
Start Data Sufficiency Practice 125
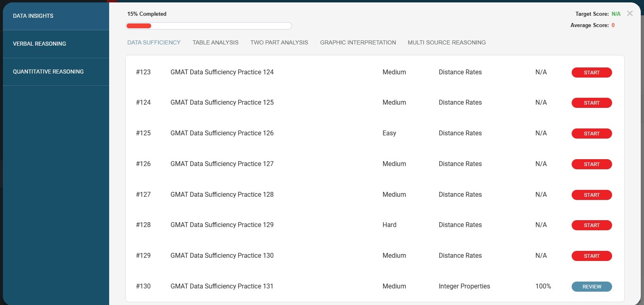(591, 103)
